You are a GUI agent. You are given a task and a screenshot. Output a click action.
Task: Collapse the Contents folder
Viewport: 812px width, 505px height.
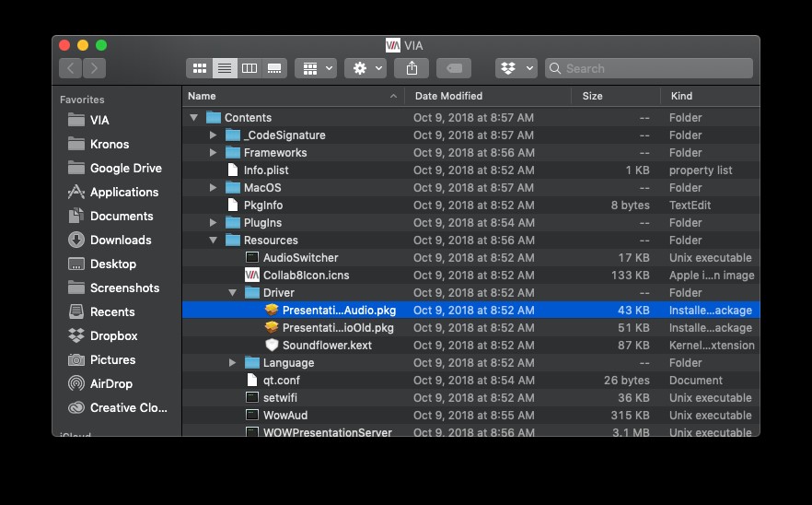pos(193,118)
